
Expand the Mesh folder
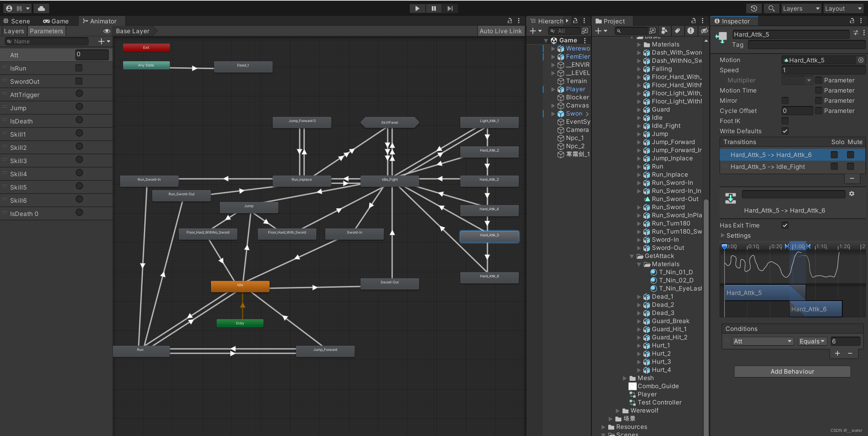coord(624,378)
